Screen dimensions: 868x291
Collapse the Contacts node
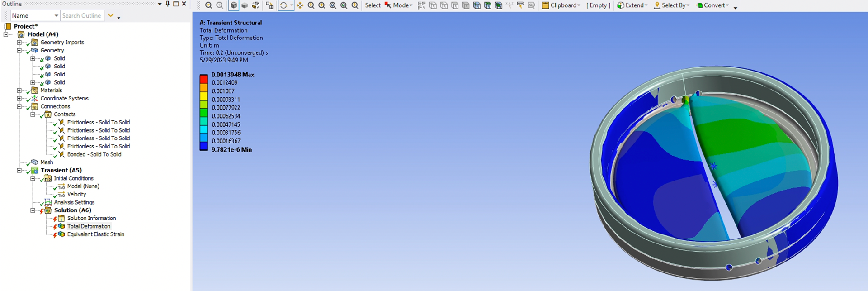[x=33, y=114]
